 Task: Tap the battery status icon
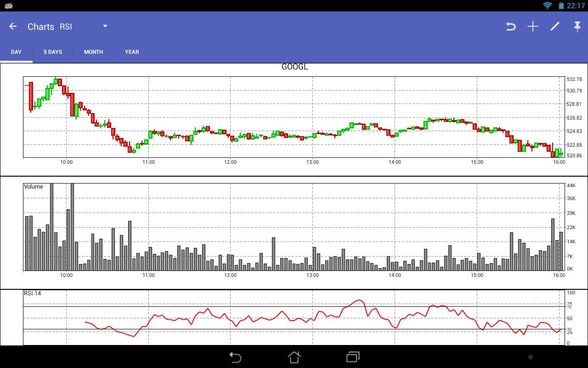561,6
